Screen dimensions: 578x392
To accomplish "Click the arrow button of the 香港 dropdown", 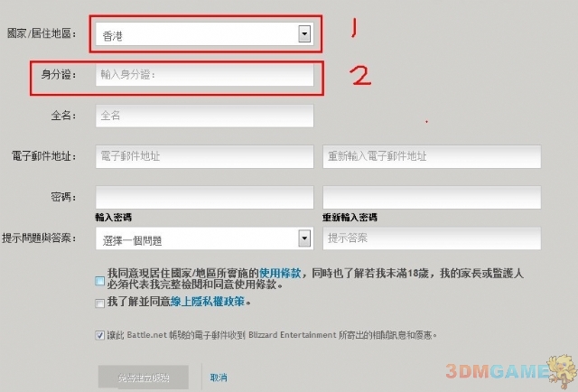I will pyautogui.click(x=304, y=34).
